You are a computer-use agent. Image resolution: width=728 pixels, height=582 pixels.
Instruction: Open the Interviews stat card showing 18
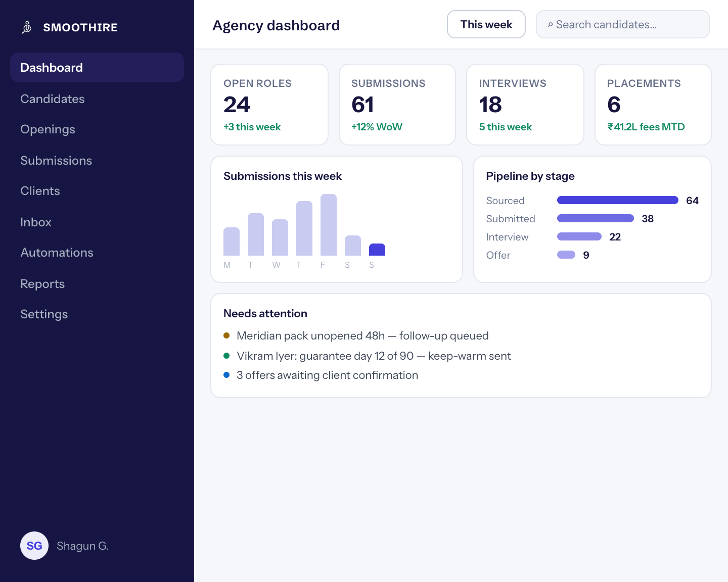click(x=525, y=105)
